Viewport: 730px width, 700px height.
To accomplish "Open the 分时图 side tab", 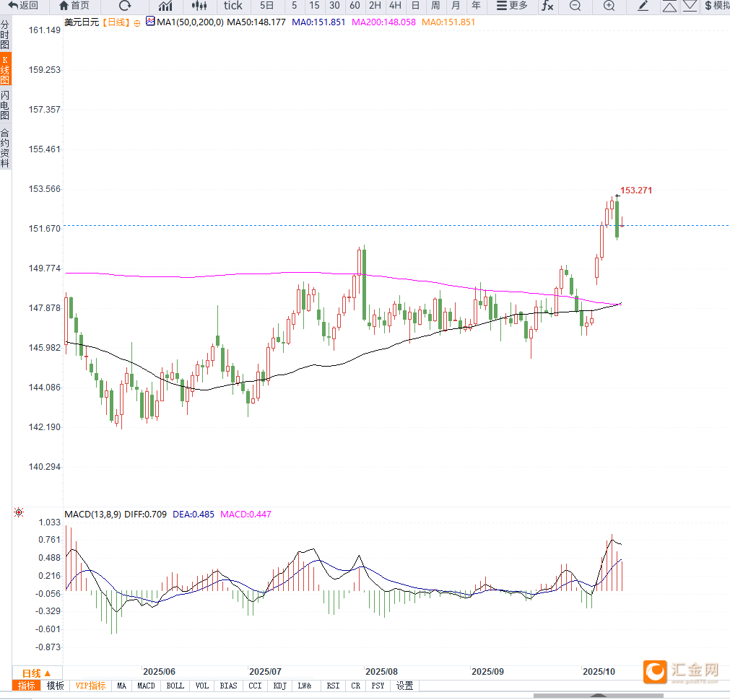I will point(5,35).
